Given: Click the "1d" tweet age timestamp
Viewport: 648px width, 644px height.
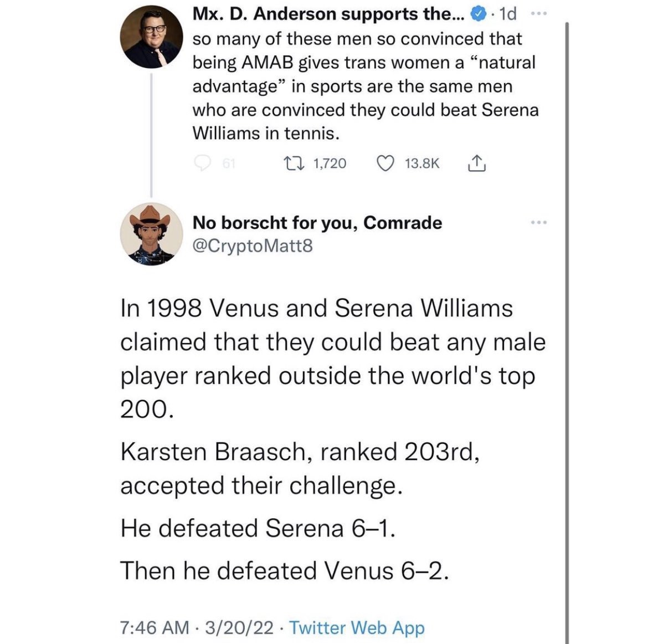Looking at the screenshot, I should coord(508,14).
